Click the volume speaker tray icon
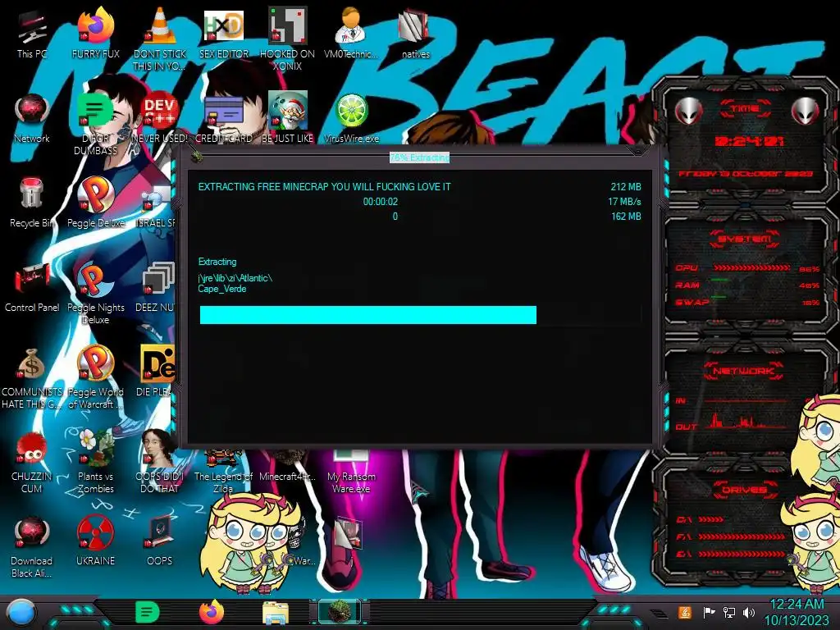The width and height of the screenshot is (840, 630). coord(749,612)
